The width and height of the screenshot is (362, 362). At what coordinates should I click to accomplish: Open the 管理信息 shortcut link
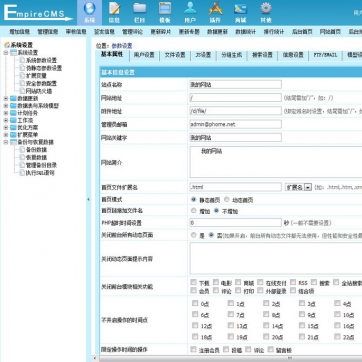(x=48, y=32)
